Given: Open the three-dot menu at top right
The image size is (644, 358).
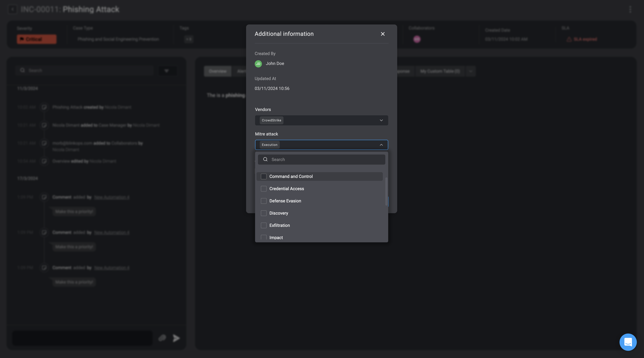Looking at the screenshot, I should click(630, 10).
